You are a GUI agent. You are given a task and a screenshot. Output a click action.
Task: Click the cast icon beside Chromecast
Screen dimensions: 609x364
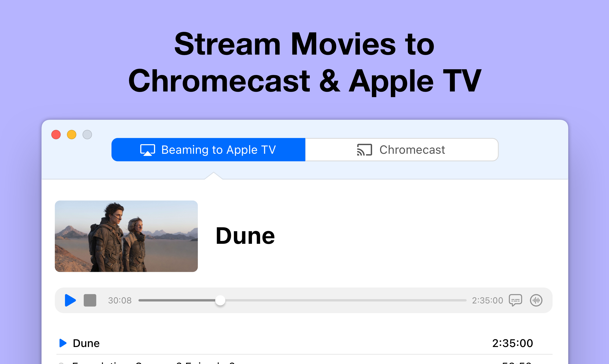pyautogui.click(x=364, y=150)
